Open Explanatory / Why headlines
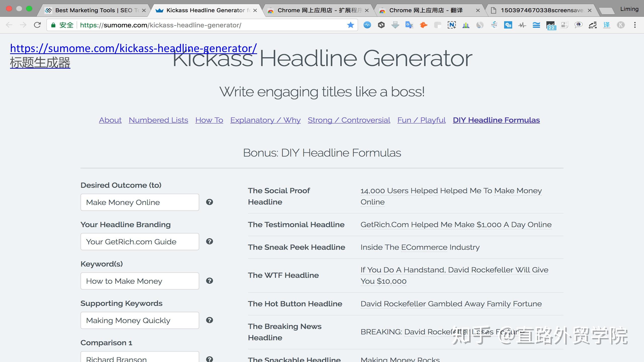644x362 pixels. [x=265, y=120]
